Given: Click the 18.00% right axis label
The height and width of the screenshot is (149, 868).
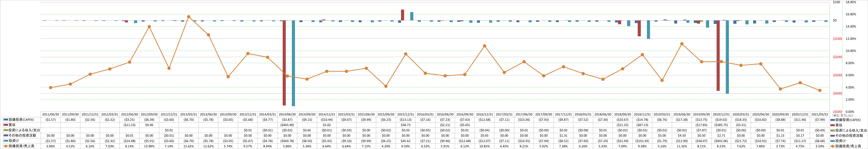Looking at the screenshot, I should point(851,2).
